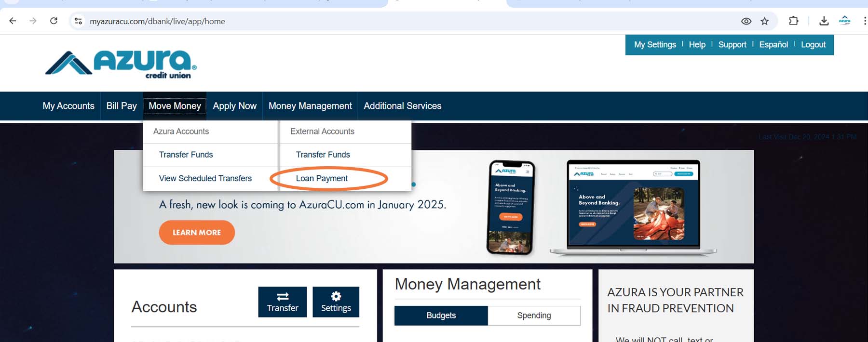Click the Azura extension icon in toolbar
Viewport: 868px width, 342px height.
845,21
